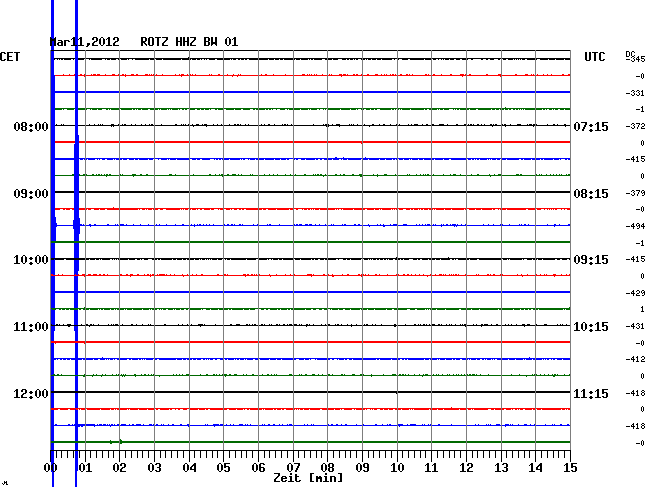Click minute 04 on the time axis
This screenshot has width=650, height=494.
point(189,468)
